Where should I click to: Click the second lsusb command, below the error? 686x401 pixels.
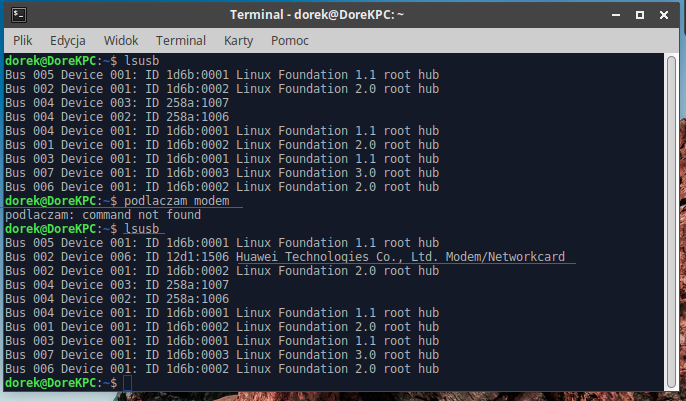(x=142, y=229)
